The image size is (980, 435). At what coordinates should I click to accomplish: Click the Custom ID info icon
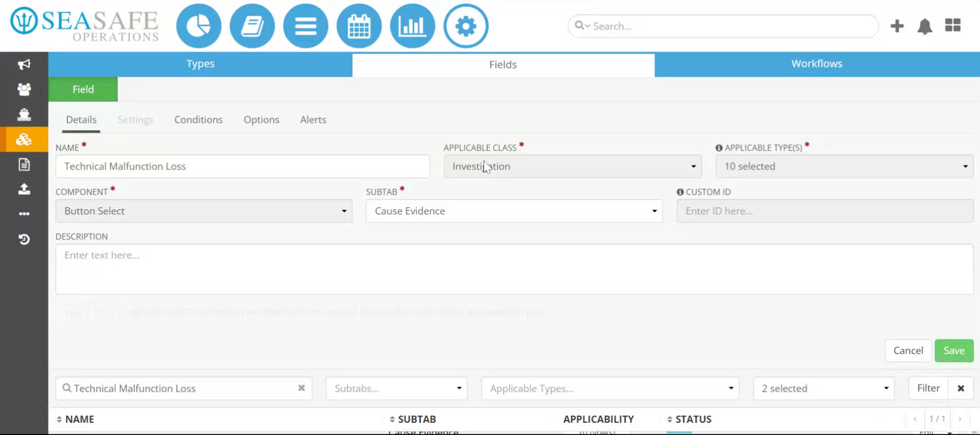click(680, 192)
